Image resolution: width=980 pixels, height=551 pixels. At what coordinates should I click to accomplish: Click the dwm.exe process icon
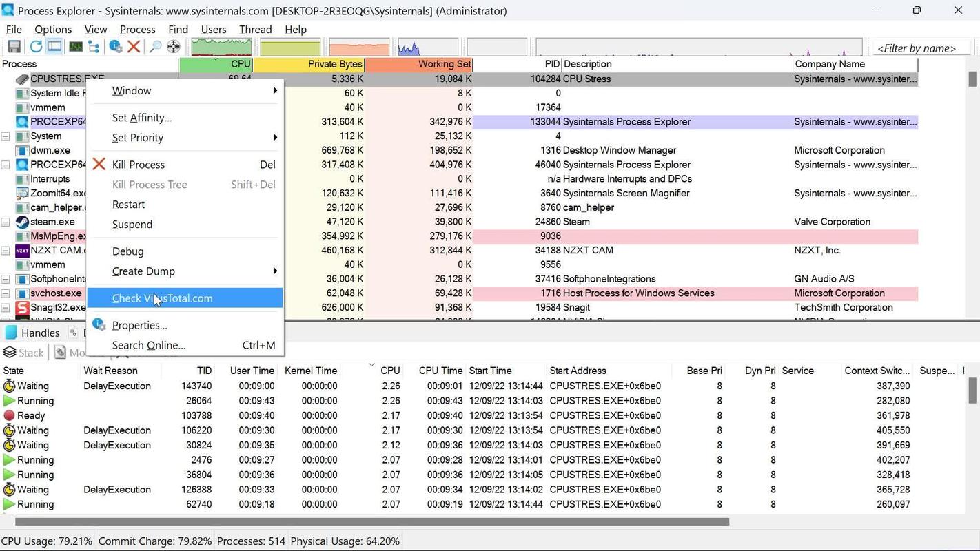(22, 150)
